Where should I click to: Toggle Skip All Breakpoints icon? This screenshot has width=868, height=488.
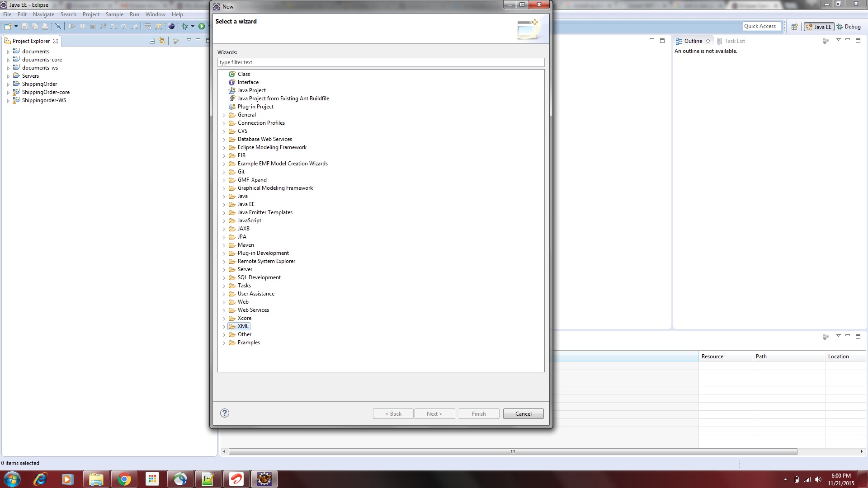tap(58, 26)
